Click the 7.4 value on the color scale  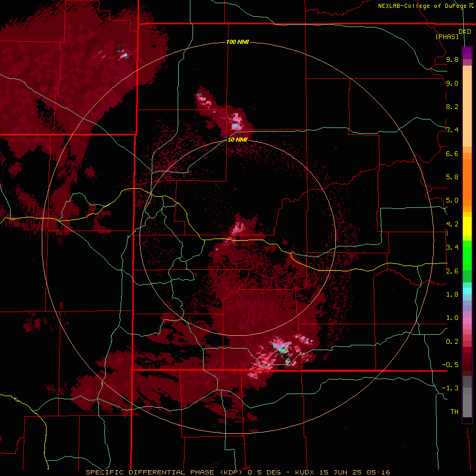452,130
